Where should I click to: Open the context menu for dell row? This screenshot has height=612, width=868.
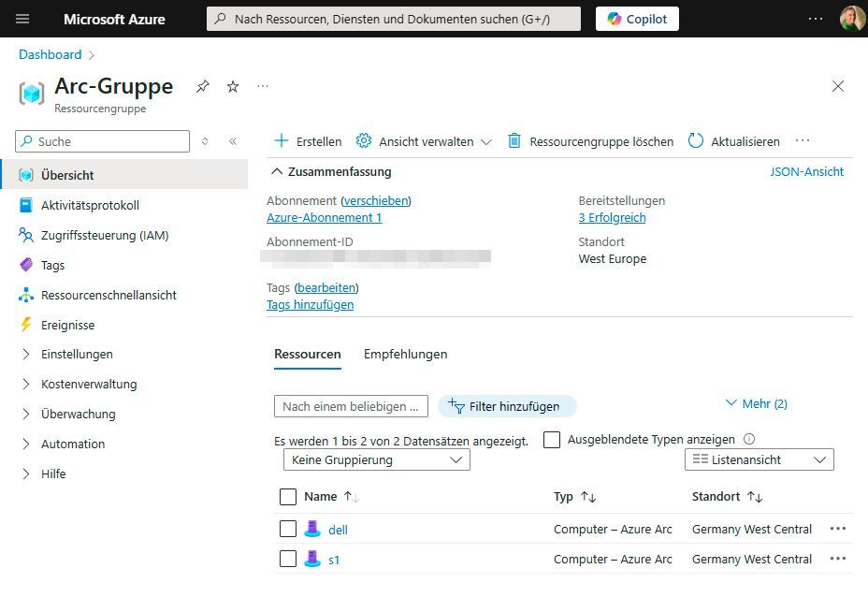838,529
